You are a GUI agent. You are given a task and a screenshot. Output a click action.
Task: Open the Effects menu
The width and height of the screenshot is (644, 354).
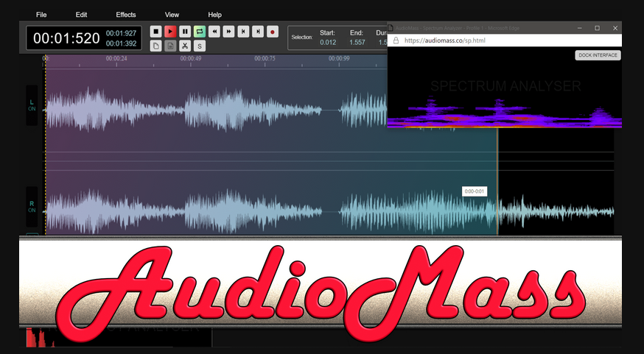pos(126,15)
